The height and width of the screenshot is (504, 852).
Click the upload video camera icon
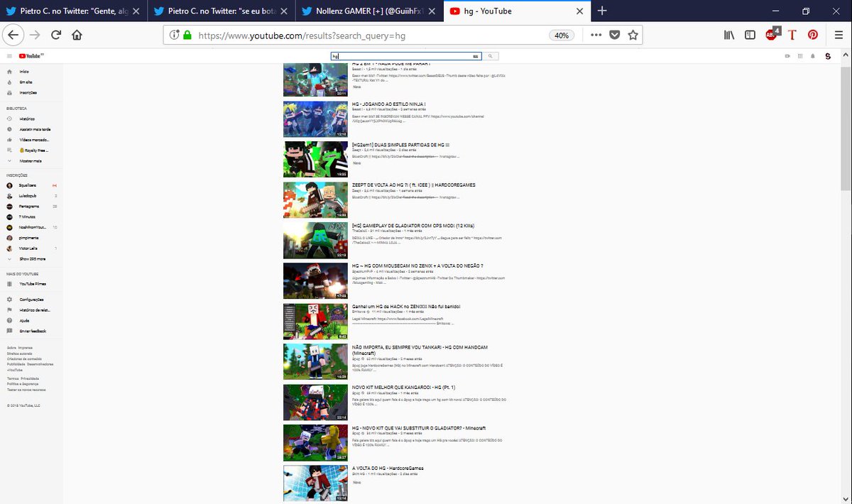click(787, 56)
